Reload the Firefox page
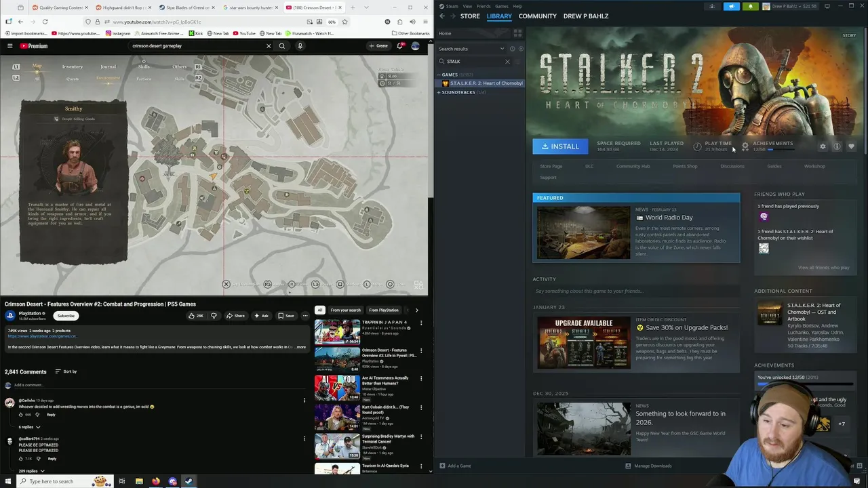This screenshot has width=868, height=488. [x=45, y=22]
